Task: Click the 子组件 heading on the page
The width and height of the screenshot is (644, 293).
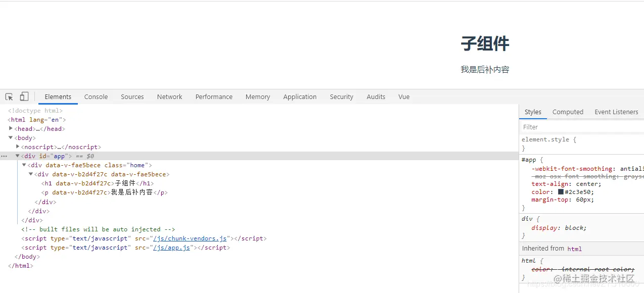Action: (485, 44)
